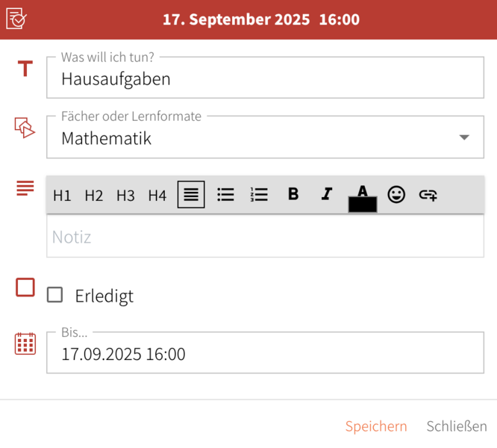Viewport: 497px width, 448px height.
Task: Click the bulleted list icon
Action: click(225, 195)
